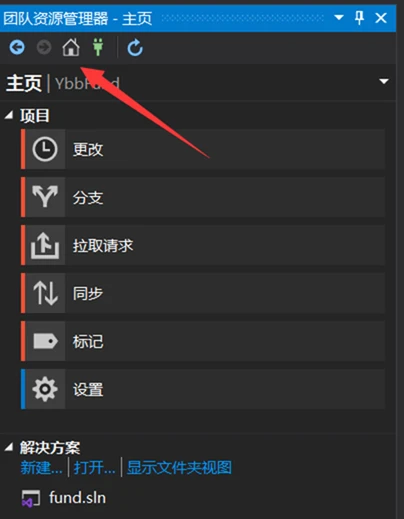This screenshot has width=404, height=519.
Task: Go to Home via house icon
Action: [71, 47]
